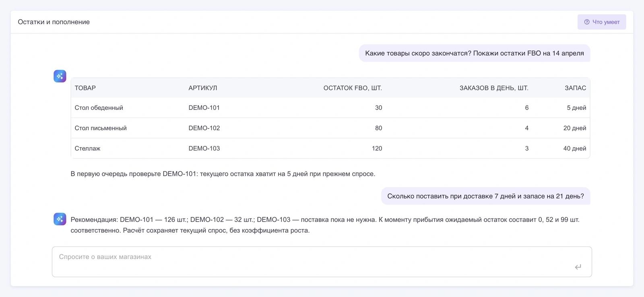644x297 pixels.
Task: Click the assistant avatar icon beside 'Рекомендация'
Action: [x=60, y=219]
